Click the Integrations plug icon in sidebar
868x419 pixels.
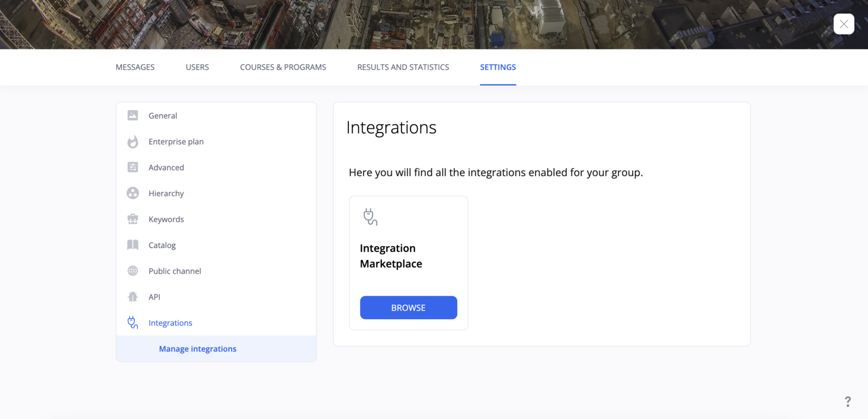tap(132, 323)
